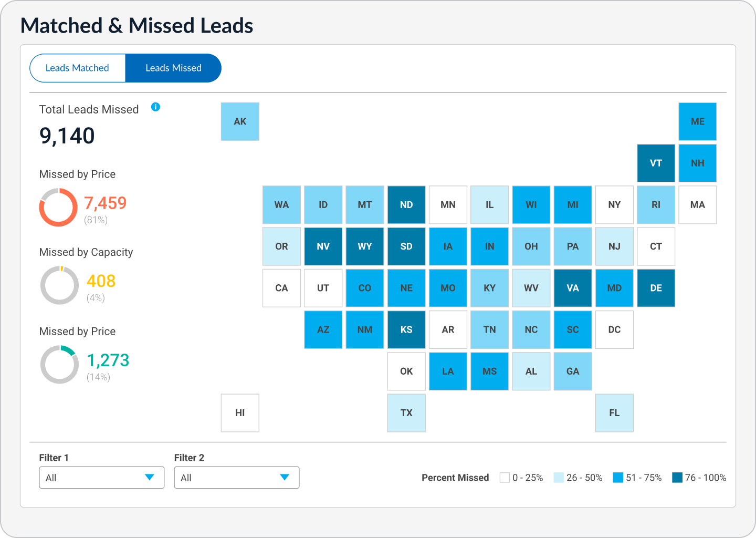The image size is (756, 538).
Task: Select the HI state tile
Action: tap(240, 413)
